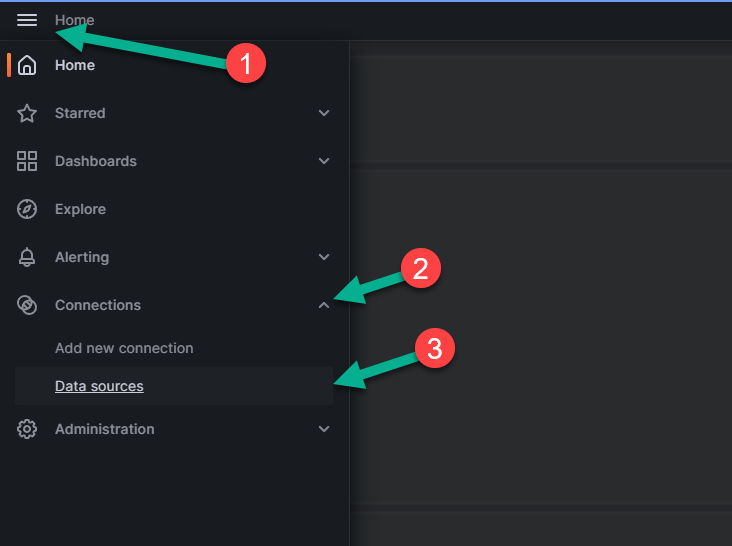Select Explore in the sidebar

80,209
